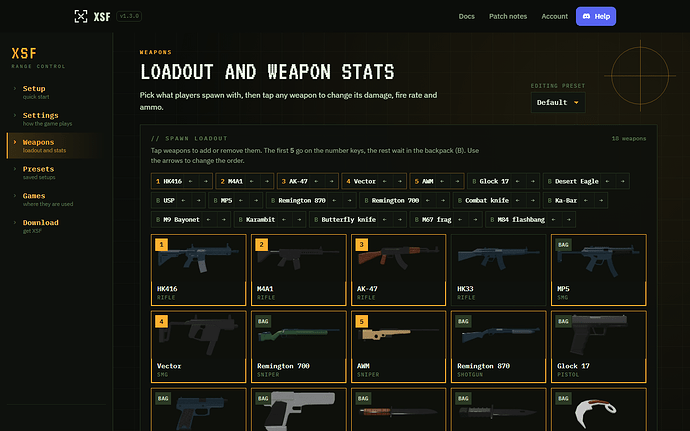690x431 pixels.
Task: Toggle M4A1 weapon card in loadout
Action: (x=299, y=270)
